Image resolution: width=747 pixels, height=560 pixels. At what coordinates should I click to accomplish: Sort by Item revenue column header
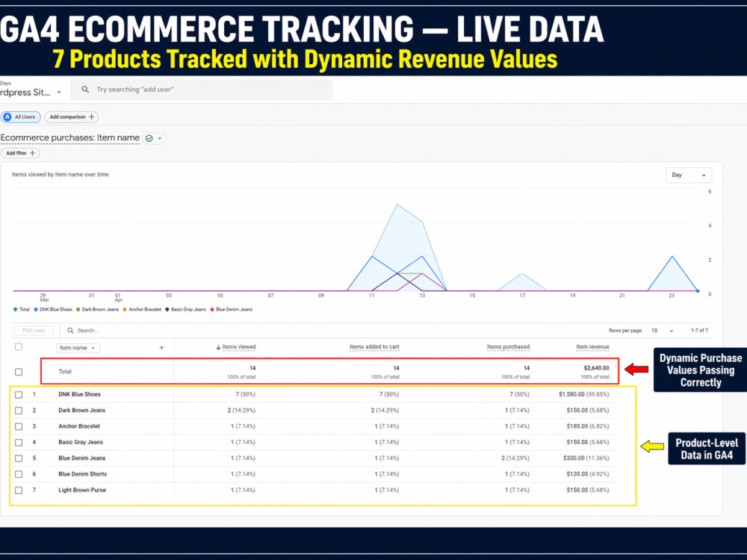coord(592,346)
